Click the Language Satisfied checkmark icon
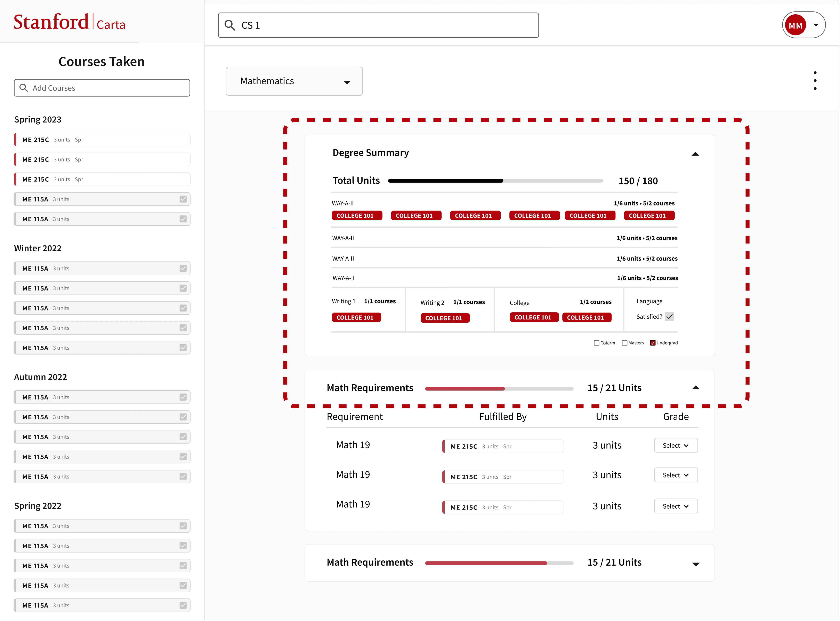 [x=669, y=316]
